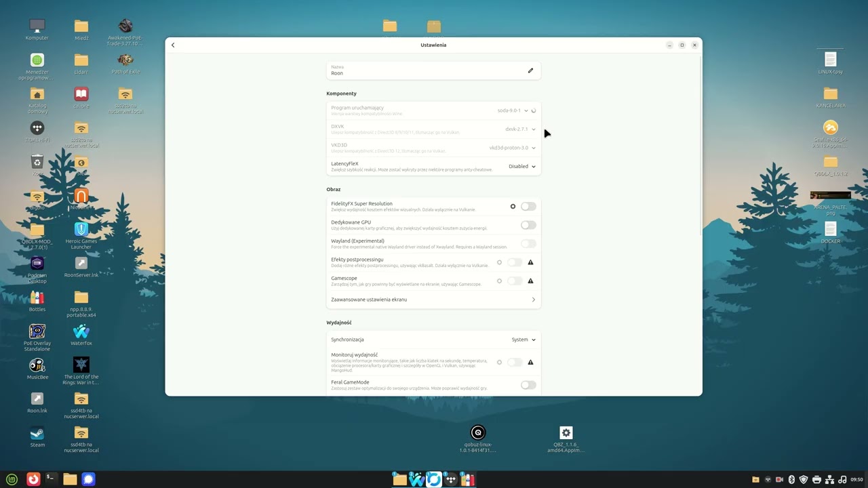Viewport: 868px width, 488px height.
Task: Go back using the header arrow
Action: (x=173, y=45)
